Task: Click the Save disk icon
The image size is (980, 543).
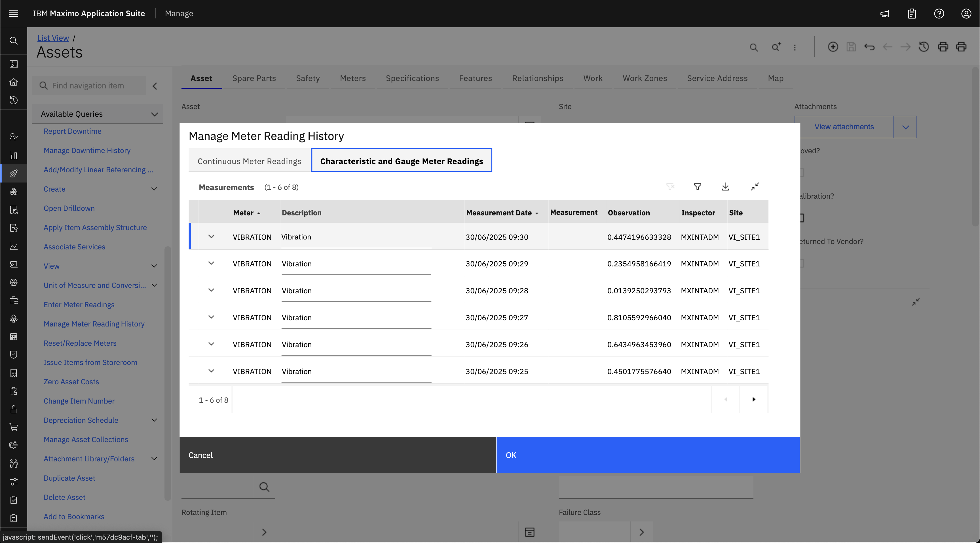Action: [851, 47]
